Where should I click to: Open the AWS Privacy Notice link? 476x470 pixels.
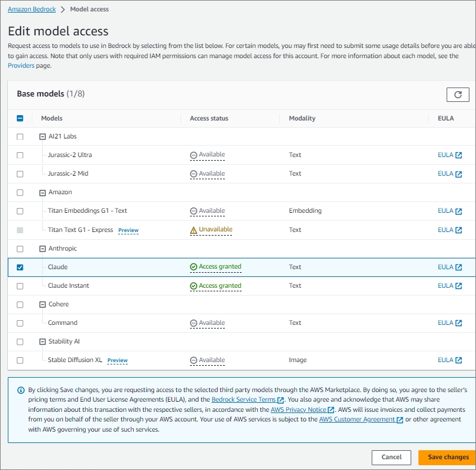coord(299,409)
